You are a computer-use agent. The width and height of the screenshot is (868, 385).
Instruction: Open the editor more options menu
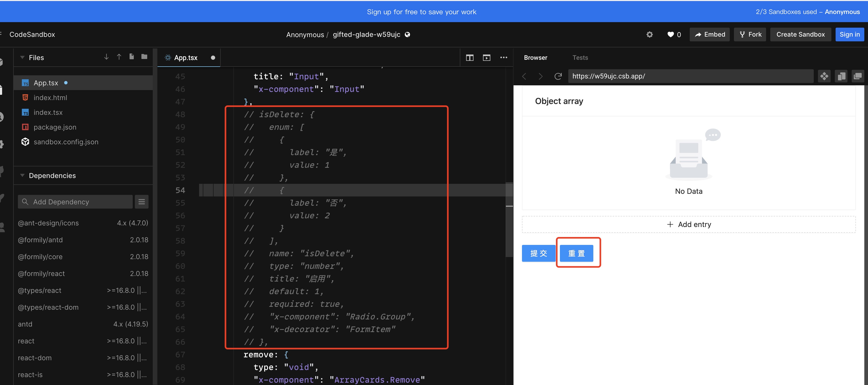[x=504, y=58]
